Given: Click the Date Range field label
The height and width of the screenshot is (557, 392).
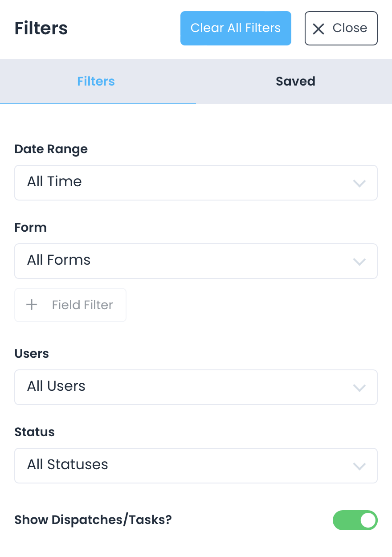Looking at the screenshot, I should pyautogui.click(x=51, y=149).
